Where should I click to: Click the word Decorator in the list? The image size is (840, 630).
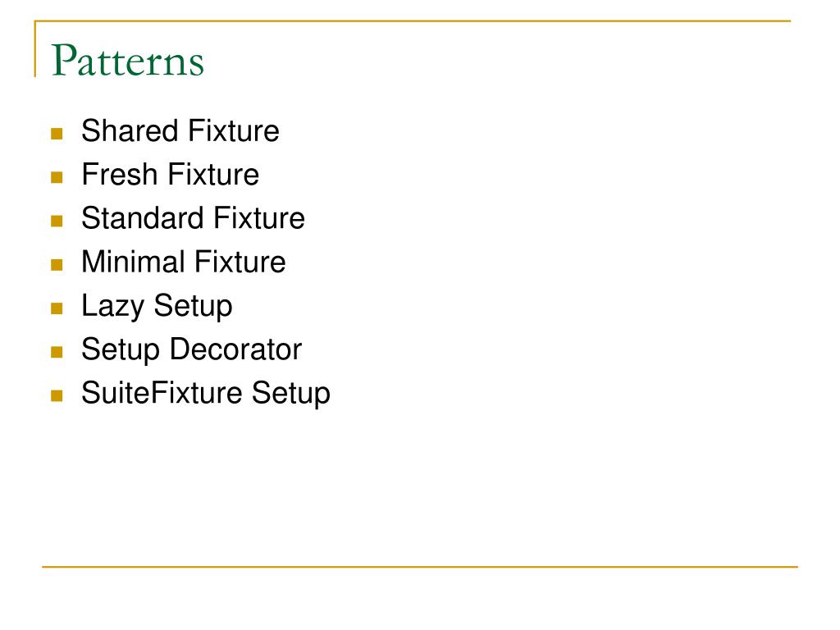point(235,349)
